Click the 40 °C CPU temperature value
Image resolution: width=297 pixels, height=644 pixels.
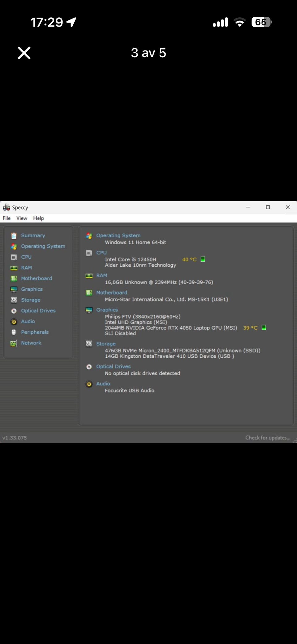(x=189, y=259)
